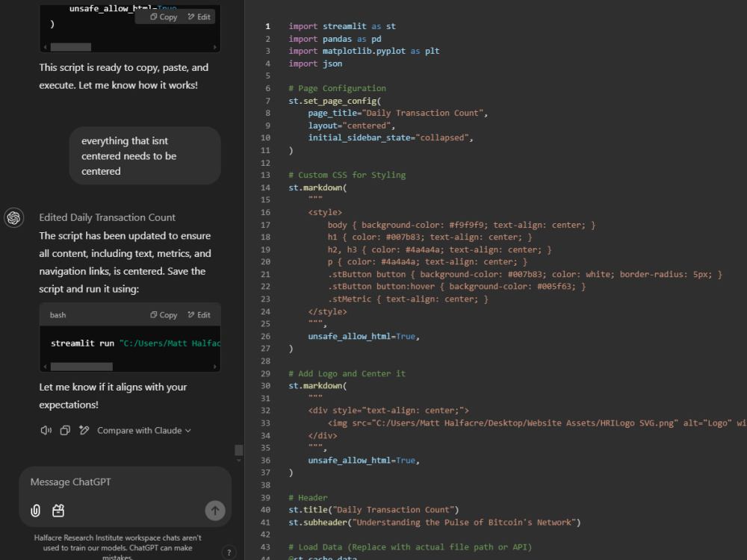Click the read aloud speaker icon
Image resolution: width=747 pixels, height=560 pixels.
tap(46, 431)
